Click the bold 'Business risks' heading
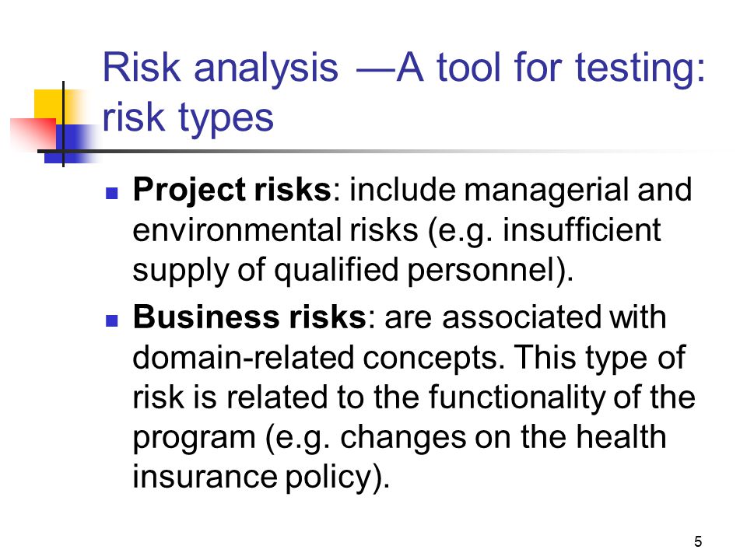This screenshot has width=747, height=560. (250, 317)
